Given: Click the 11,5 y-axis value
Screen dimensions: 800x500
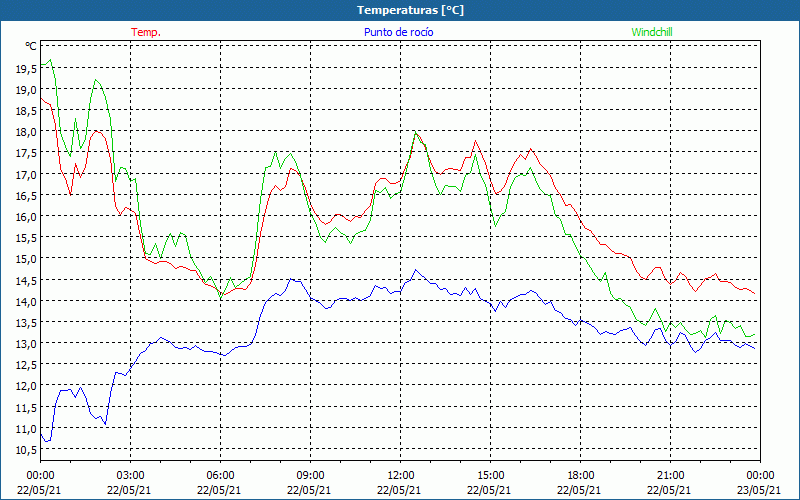Looking at the screenshot, I should pyautogui.click(x=26, y=408).
